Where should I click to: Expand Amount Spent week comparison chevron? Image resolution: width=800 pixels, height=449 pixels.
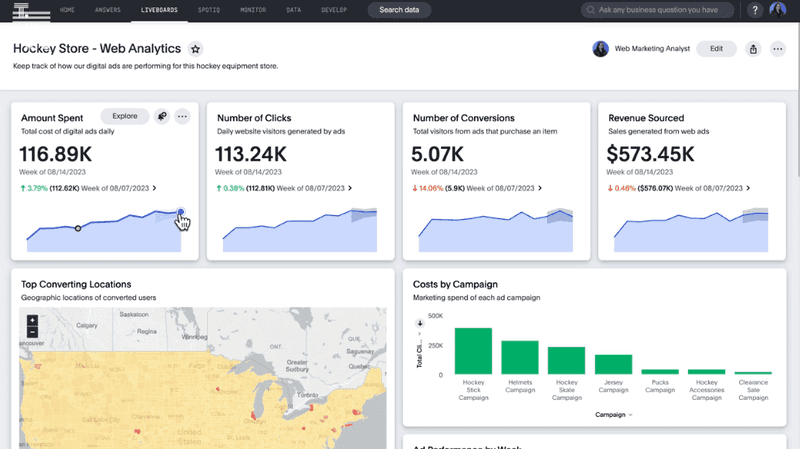154,188
